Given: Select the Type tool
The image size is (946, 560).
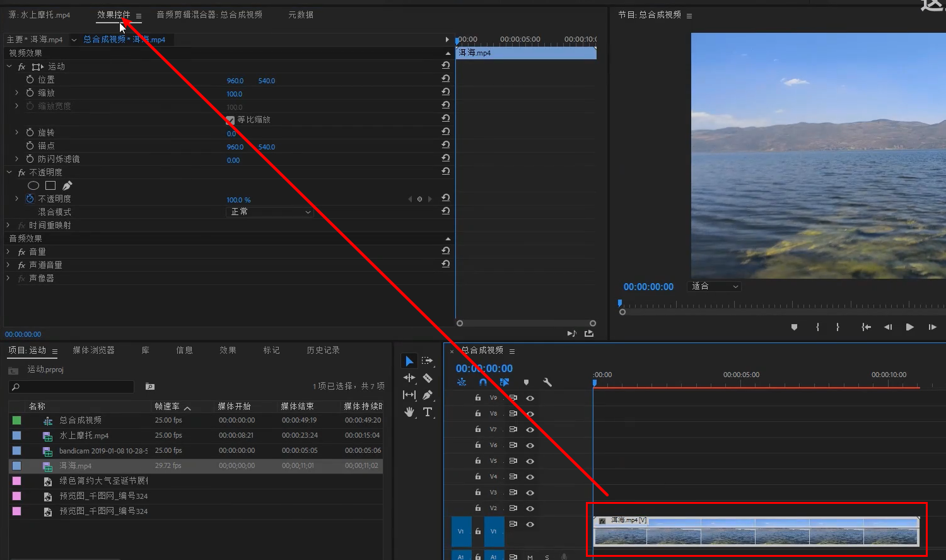Looking at the screenshot, I should (428, 412).
